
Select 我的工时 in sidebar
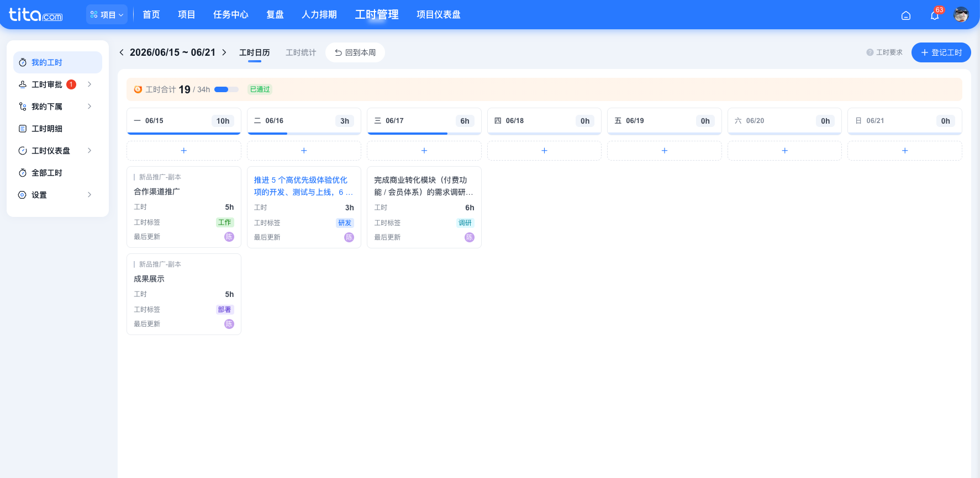pyautogui.click(x=57, y=62)
